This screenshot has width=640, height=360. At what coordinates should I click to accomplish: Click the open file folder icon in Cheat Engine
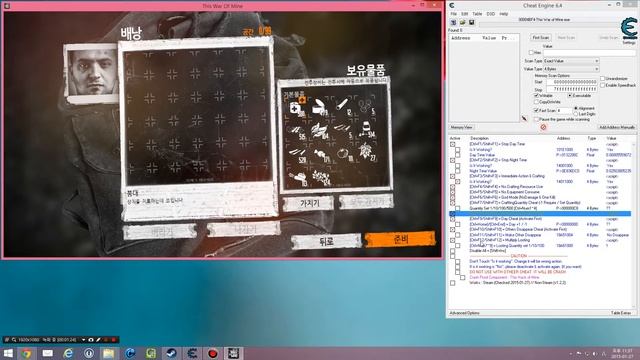[462, 22]
